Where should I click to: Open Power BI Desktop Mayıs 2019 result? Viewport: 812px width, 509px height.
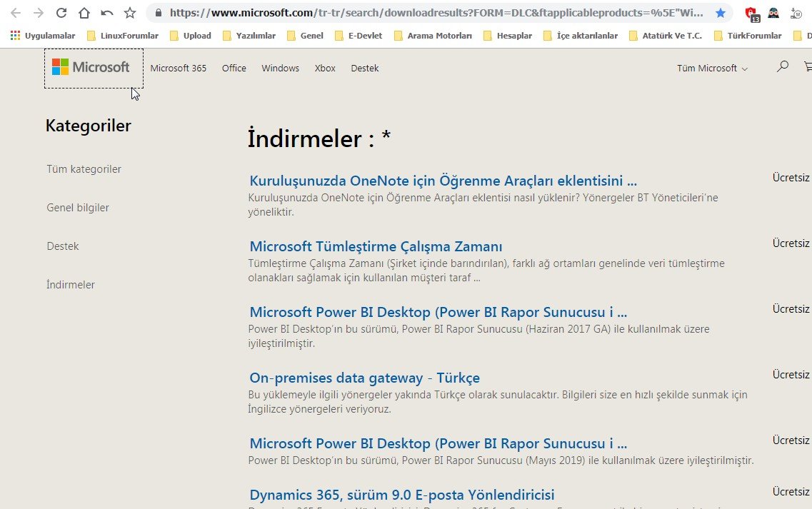click(438, 444)
